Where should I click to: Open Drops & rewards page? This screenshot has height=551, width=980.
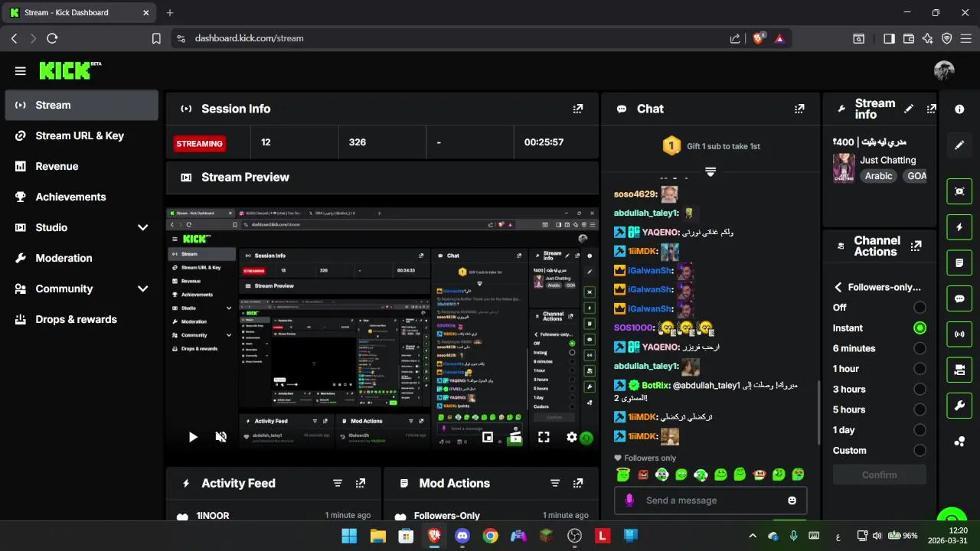tap(82, 319)
